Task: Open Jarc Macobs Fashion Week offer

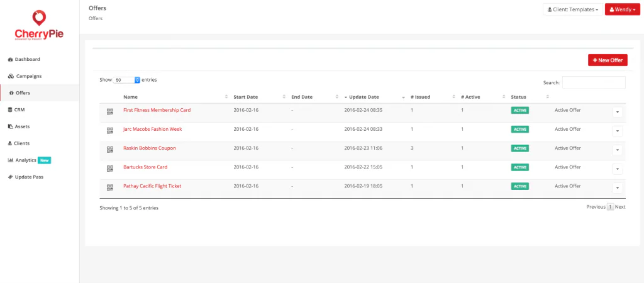Action: 152,129
